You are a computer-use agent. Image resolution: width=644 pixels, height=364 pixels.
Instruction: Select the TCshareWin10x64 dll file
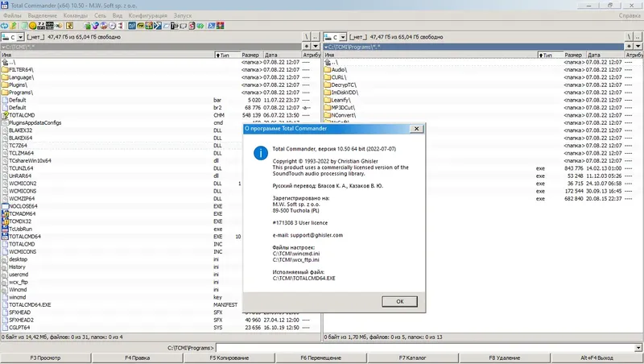click(160, 160)
